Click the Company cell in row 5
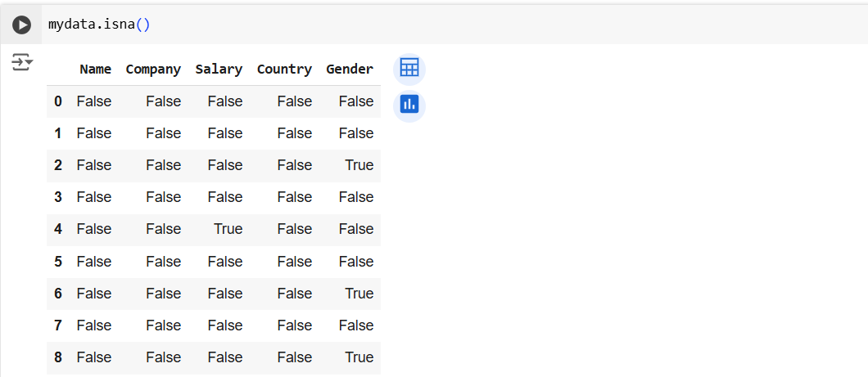The width and height of the screenshot is (868, 377). click(x=163, y=262)
